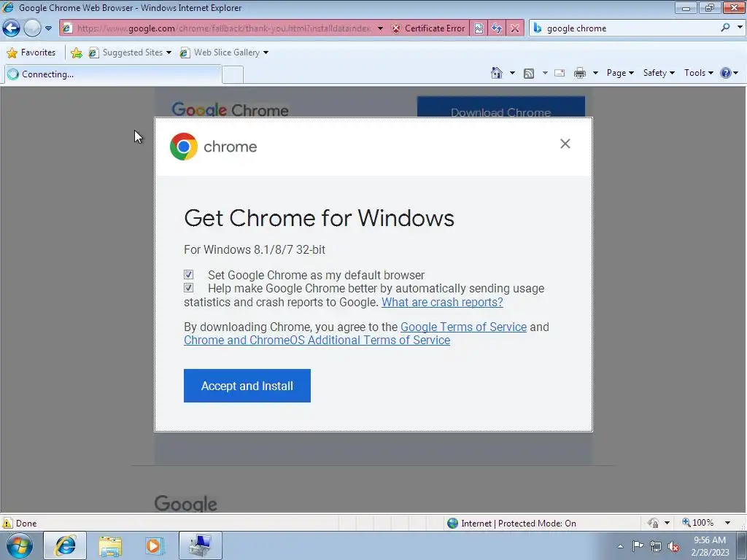Click the RSS Feeds icon
This screenshot has width=747, height=560.
(529, 73)
